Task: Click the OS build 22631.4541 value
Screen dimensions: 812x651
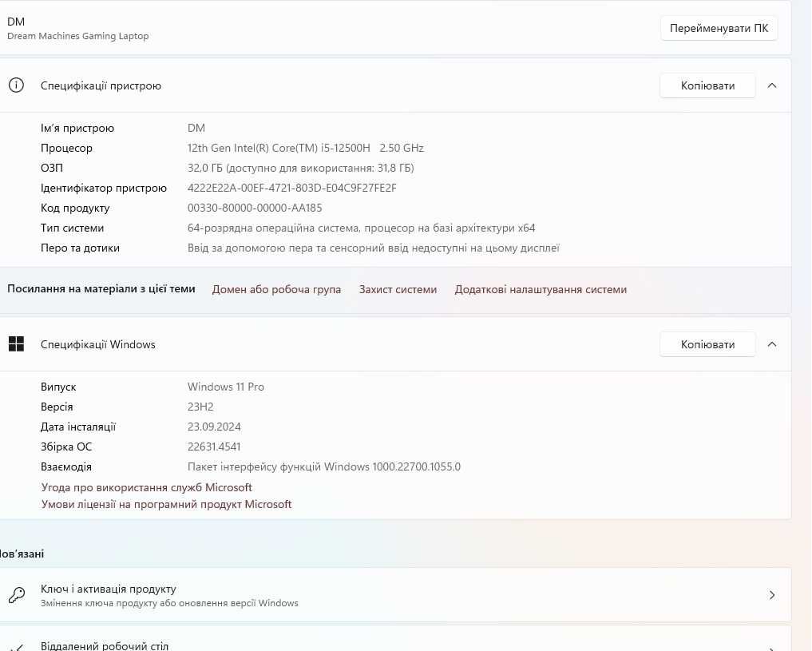Action: pos(214,447)
